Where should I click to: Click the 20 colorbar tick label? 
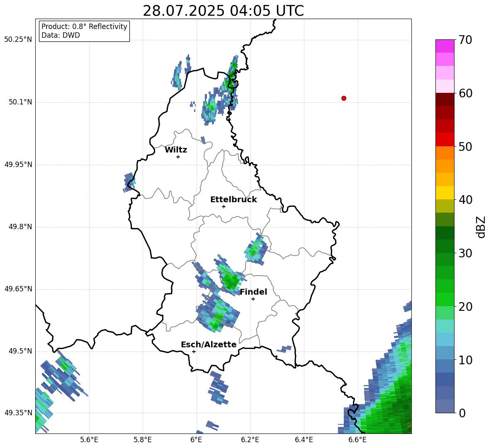pyautogui.click(x=465, y=306)
